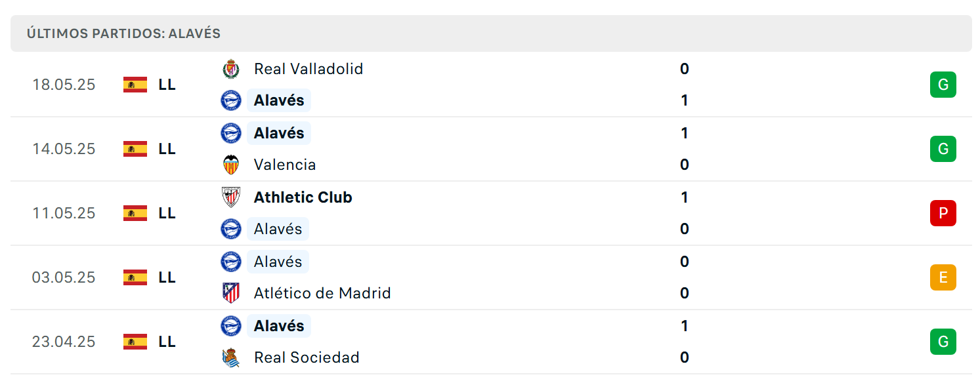Click the green G badge for 18.05.25
Viewport: 980px width, 383px height.
[x=943, y=85]
